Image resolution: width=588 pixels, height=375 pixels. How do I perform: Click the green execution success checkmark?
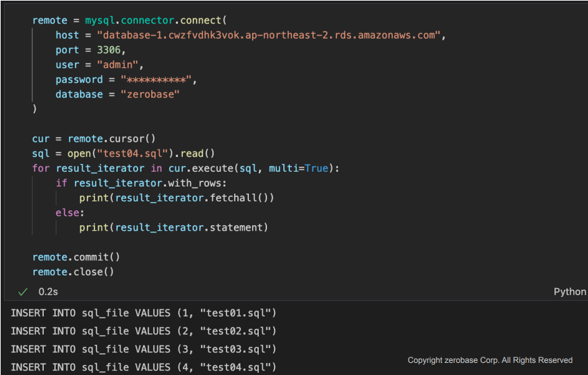click(x=23, y=292)
